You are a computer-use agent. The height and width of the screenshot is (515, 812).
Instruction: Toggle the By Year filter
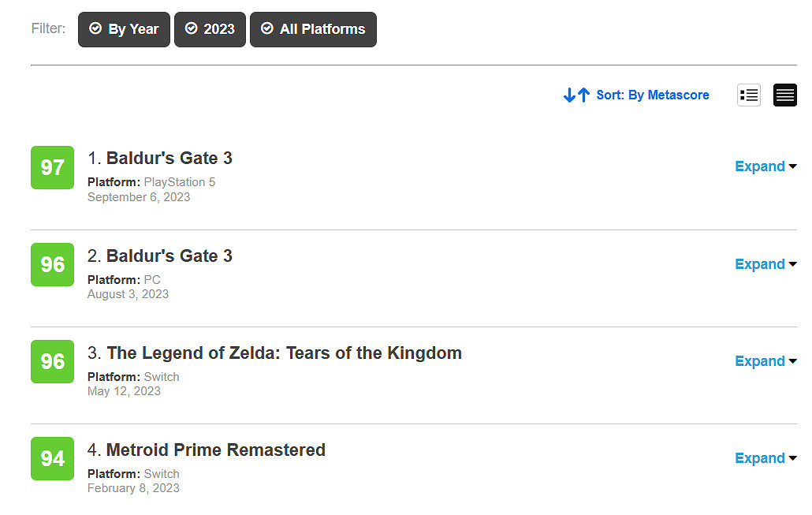tap(124, 29)
